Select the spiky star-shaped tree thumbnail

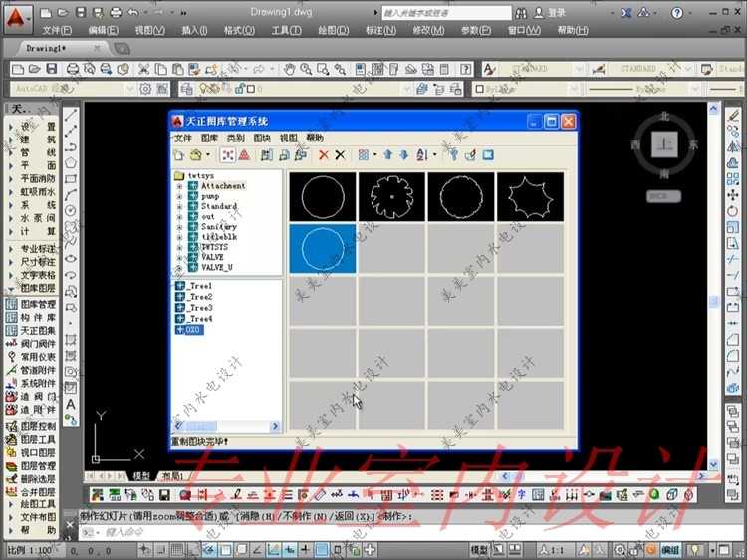click(x=530, y=197)
